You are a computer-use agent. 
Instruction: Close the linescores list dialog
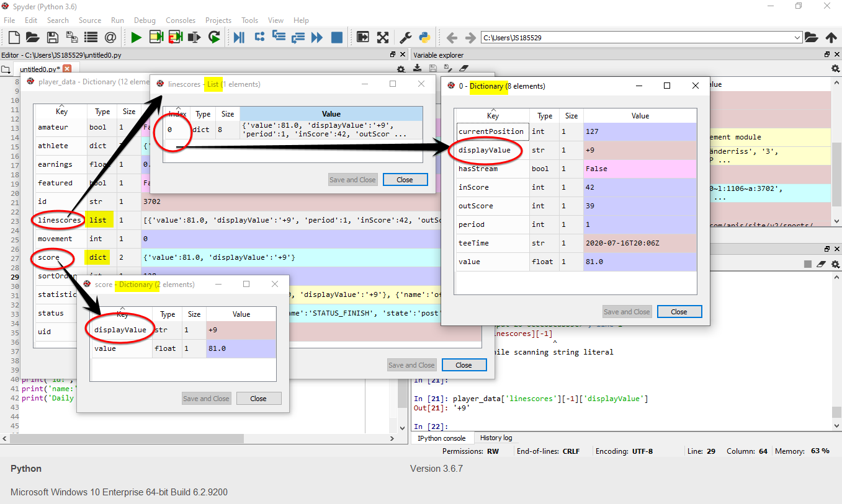pos(405,180)
